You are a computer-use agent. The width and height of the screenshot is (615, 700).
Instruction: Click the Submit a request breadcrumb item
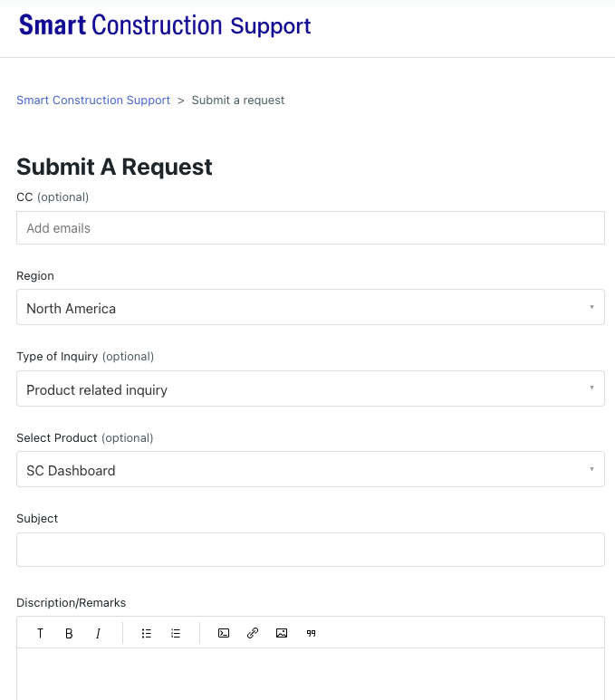pyautogui.click(x=238, y=100)
